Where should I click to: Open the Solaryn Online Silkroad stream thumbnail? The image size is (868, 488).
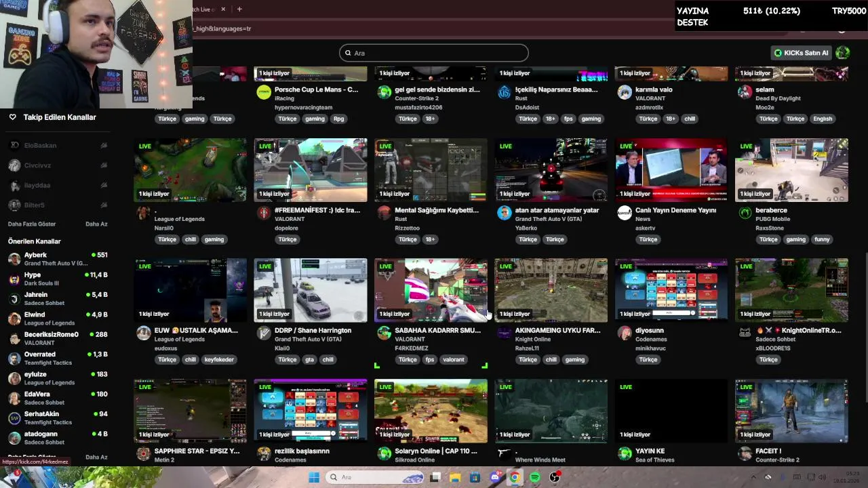point(431,411)
